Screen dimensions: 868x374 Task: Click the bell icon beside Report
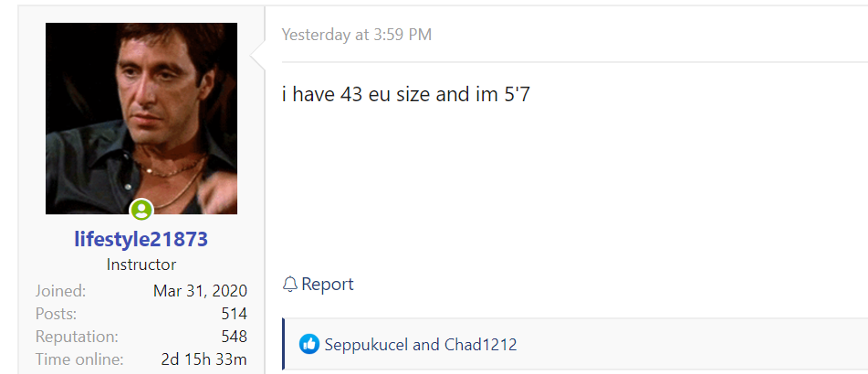point(290,285)
